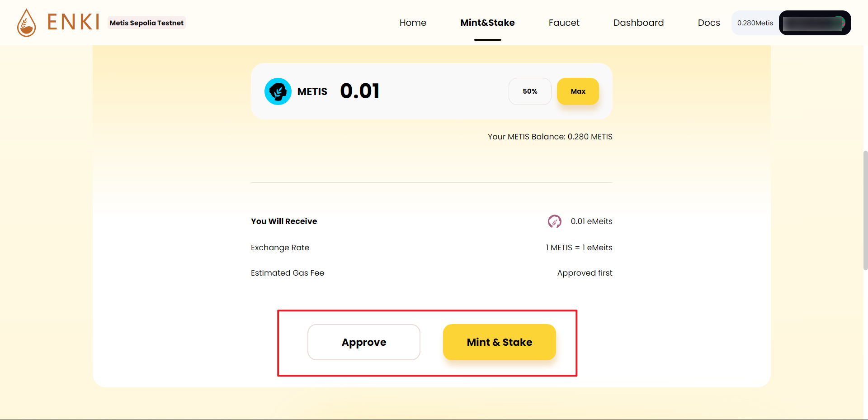Click the 1 METIS = 1 eMeits text
The image size is (868, 420).
coord(579,248)
